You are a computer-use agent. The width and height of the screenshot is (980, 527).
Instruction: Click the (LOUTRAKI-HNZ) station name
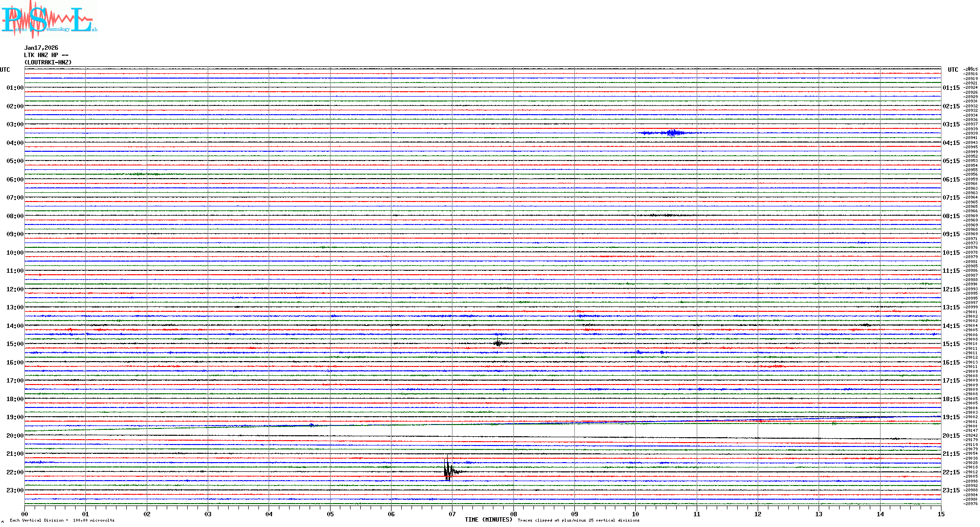[x=48, y=62]
